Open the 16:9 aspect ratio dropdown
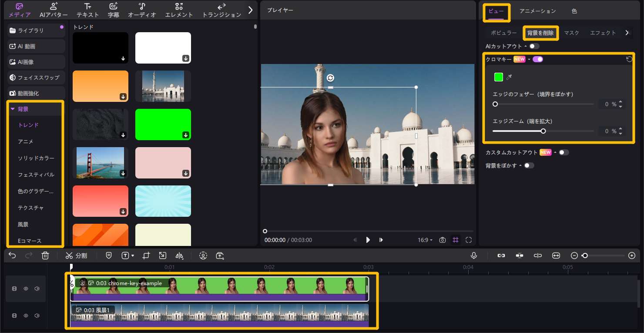Screen dimensions: 644x333 coord(425,240)
